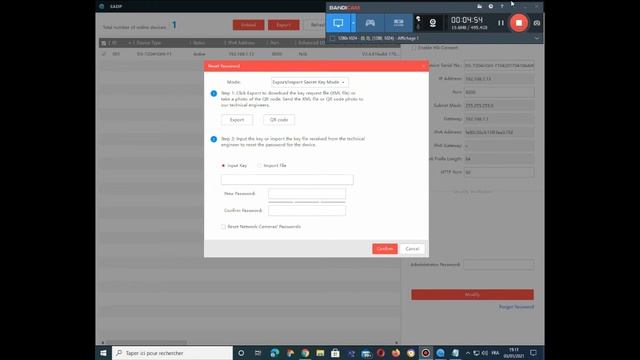
Task: Open the Windows notification center
Action: tap(533, 353)
